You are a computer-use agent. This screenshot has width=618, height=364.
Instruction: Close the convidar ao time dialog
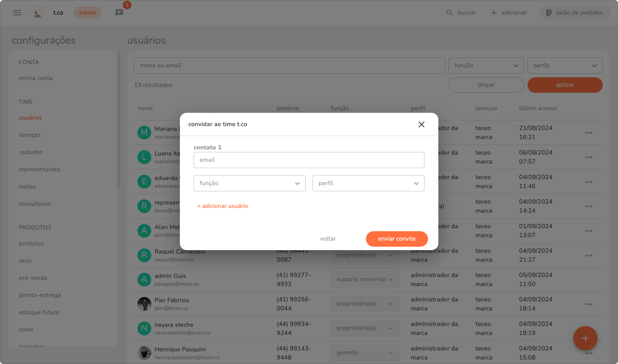point(421,124)
